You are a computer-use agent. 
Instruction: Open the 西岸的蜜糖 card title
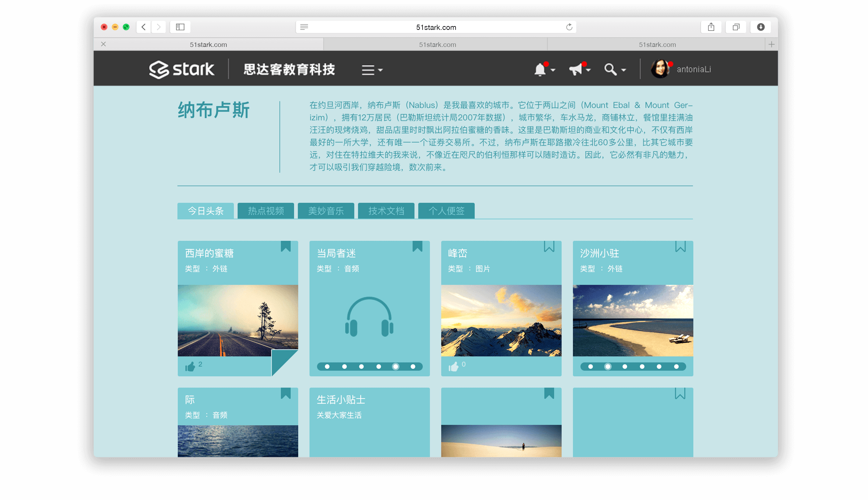pyautogui.click(x=209, y=253)
